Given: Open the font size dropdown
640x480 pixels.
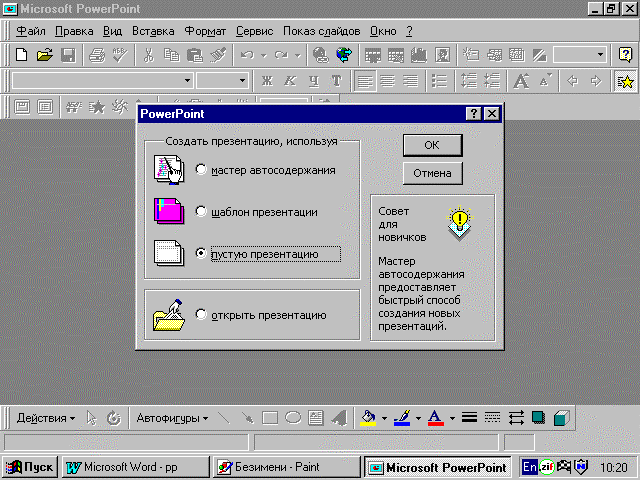Looking at the screenshot, I should coord(242,80).
